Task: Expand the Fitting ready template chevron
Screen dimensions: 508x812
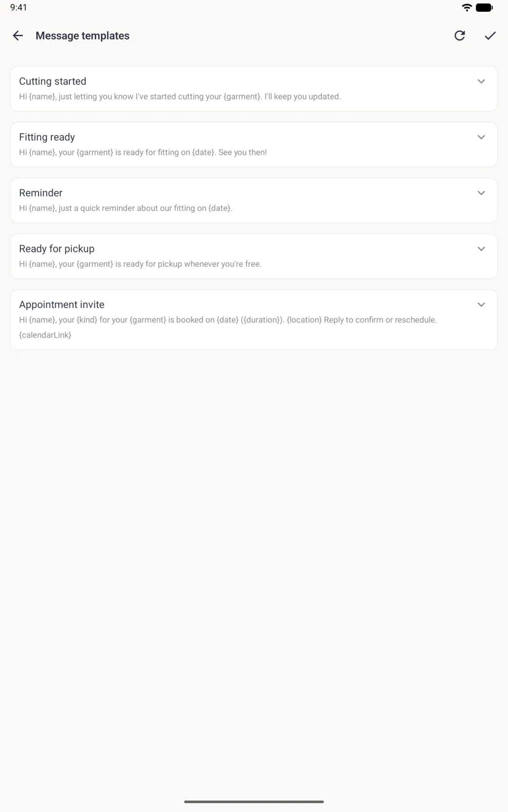Action: point(481,137)
